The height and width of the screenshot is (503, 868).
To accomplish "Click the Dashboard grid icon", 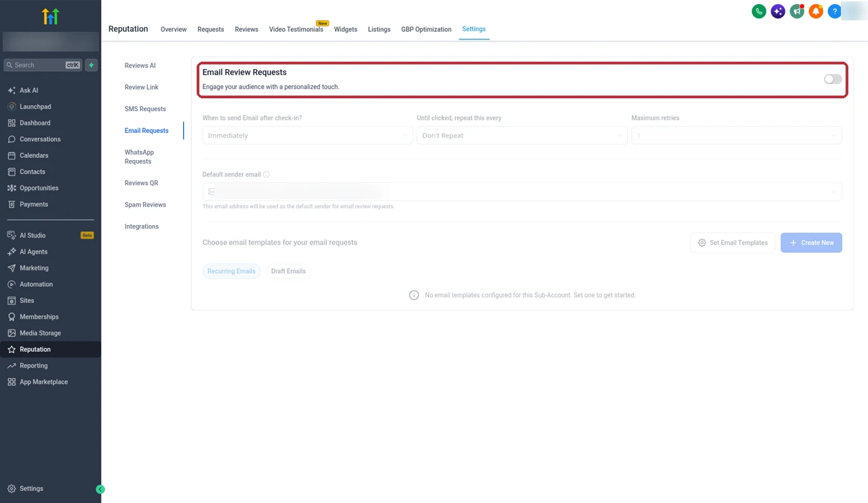I will (12, 123).
